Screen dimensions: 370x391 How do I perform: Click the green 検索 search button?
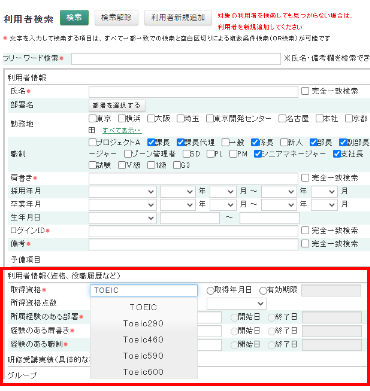click(x=74, y=18)
